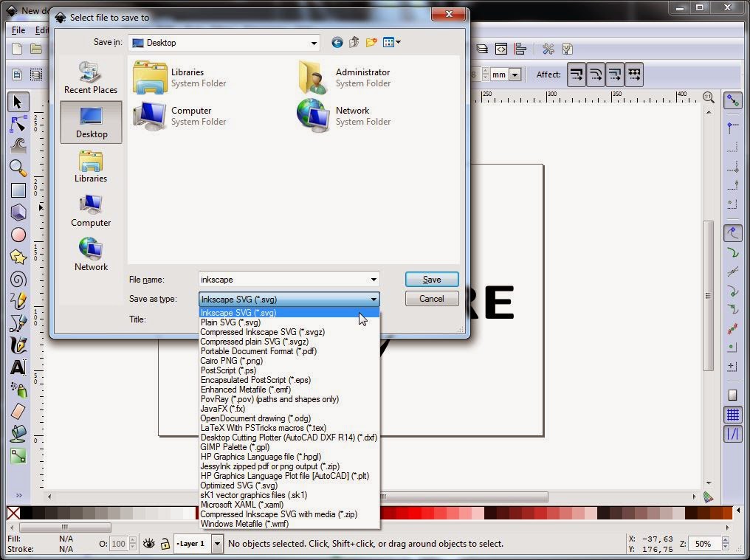Click zoom icon at ruler corner

[x=709, y=97]
